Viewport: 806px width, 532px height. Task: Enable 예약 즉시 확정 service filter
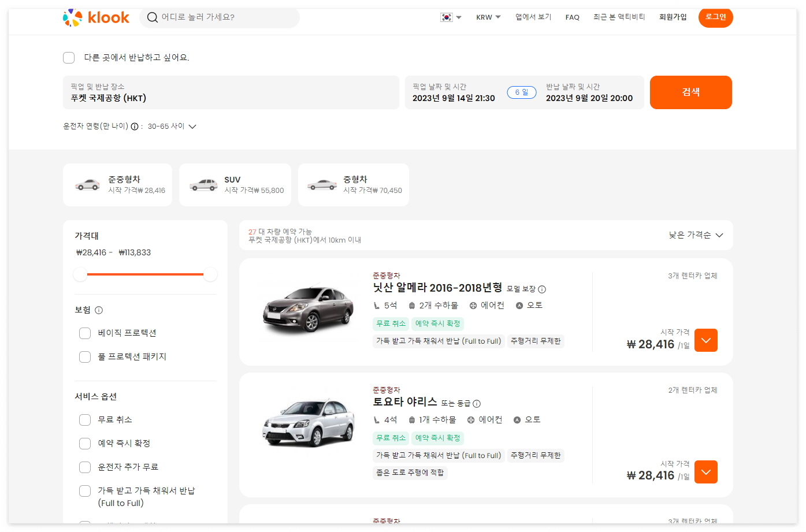[x=85, y=444]
